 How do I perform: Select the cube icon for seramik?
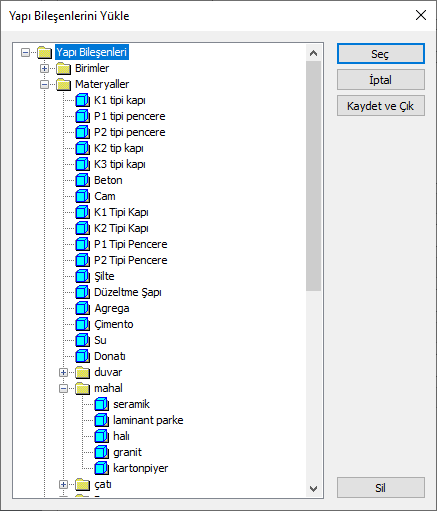tap(101, 404)
